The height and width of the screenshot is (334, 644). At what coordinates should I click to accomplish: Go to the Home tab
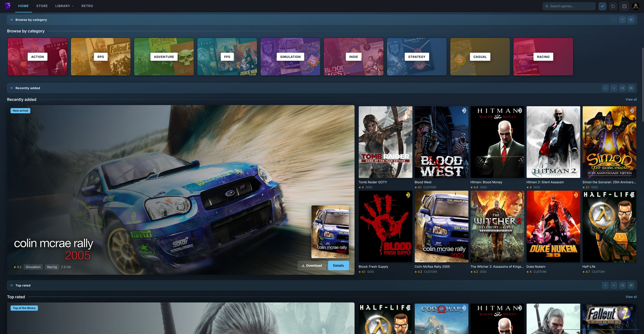pyautogui.click(x=23, y=6)
